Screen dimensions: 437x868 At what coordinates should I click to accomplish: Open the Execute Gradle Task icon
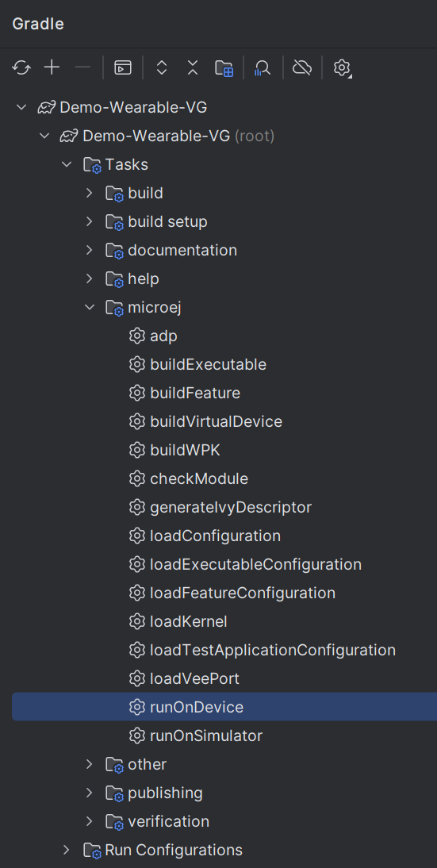pos(123,68)
